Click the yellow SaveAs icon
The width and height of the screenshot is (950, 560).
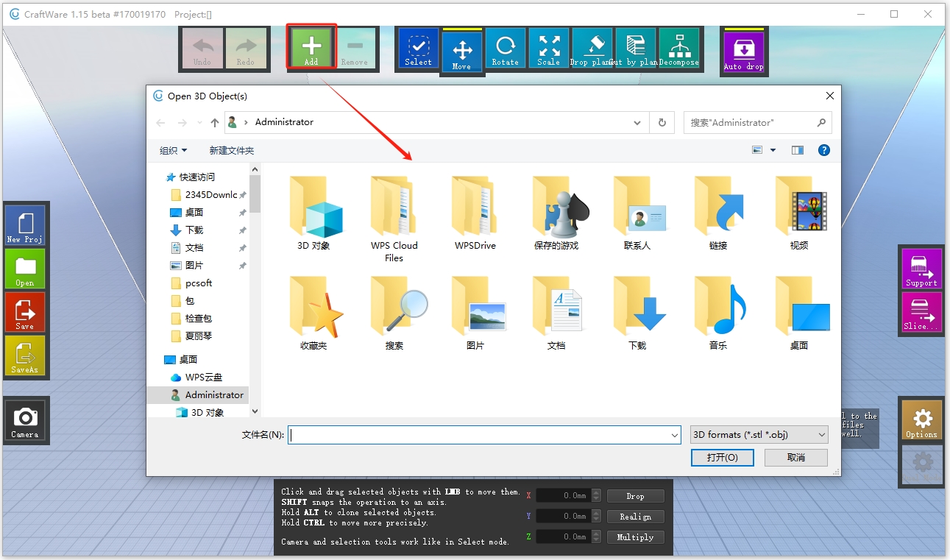[x=25, y=355]
